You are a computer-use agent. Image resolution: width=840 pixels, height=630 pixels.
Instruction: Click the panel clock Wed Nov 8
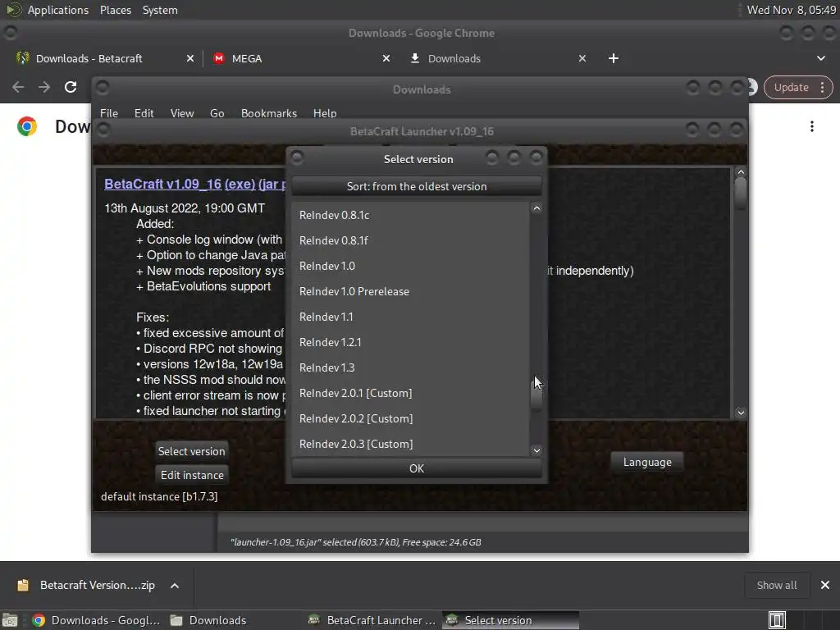[x=791, y=10]
